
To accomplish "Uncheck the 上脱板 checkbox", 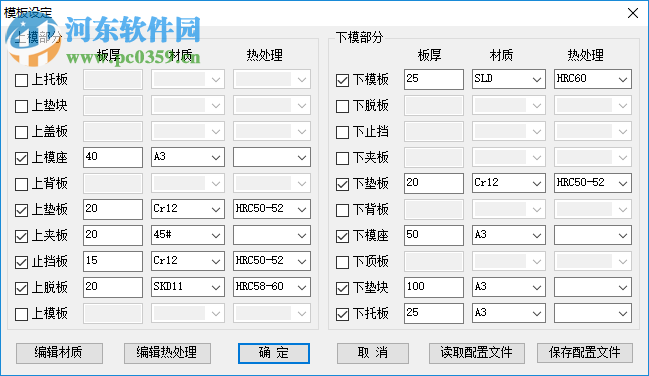I will [21, 288].
